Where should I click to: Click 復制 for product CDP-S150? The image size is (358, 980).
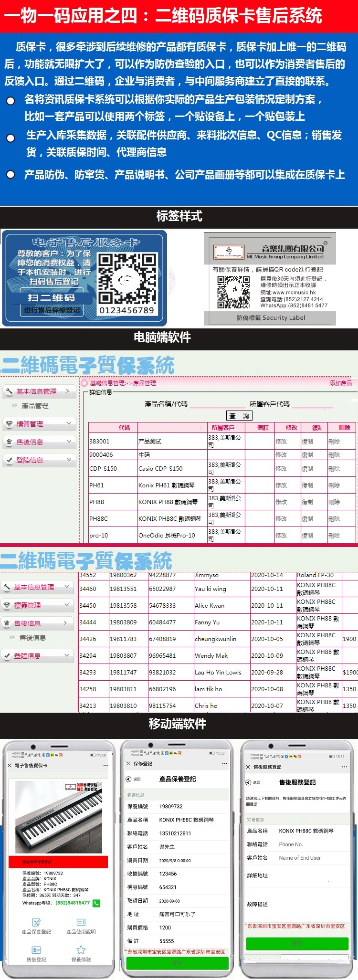[x=307, y=469]
